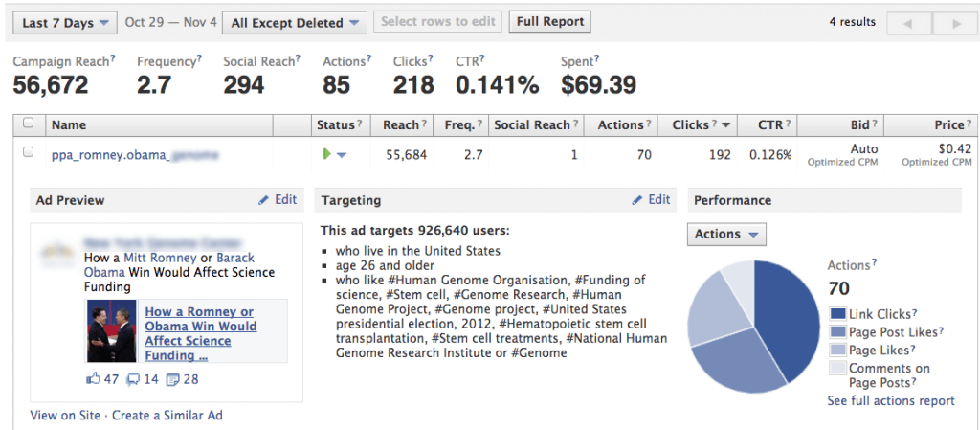This screenshot has height=430, width=980.
Task: Click help question mark next to Campaign Reach
Action: (x=113, y=58)
